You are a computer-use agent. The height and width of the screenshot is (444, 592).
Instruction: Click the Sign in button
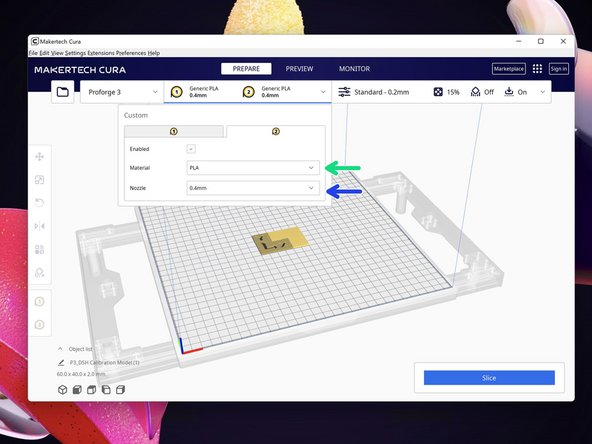pyautogui.click(x=558, y=69)
